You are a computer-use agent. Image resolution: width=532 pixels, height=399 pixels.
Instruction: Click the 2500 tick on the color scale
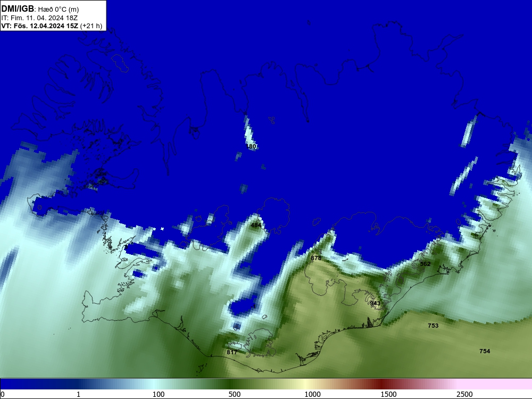[464, 394]
